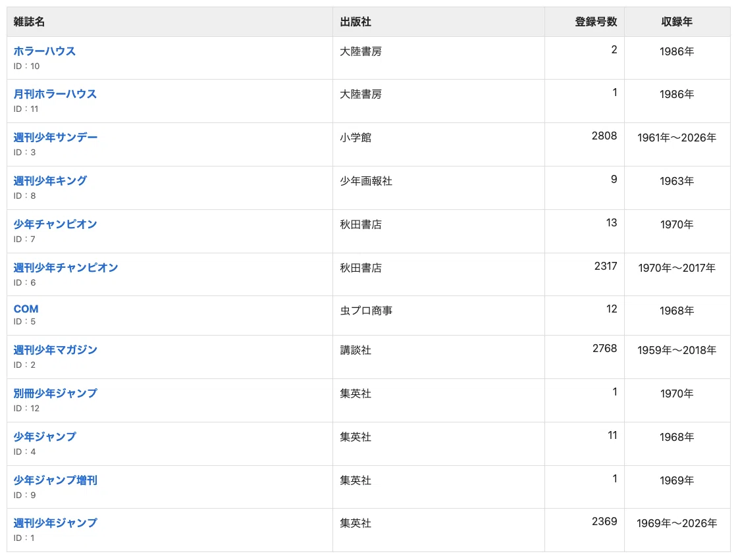Open the 週刊少年キング magazine link
This screenshot has height=560, width=738.
(50, 180)
